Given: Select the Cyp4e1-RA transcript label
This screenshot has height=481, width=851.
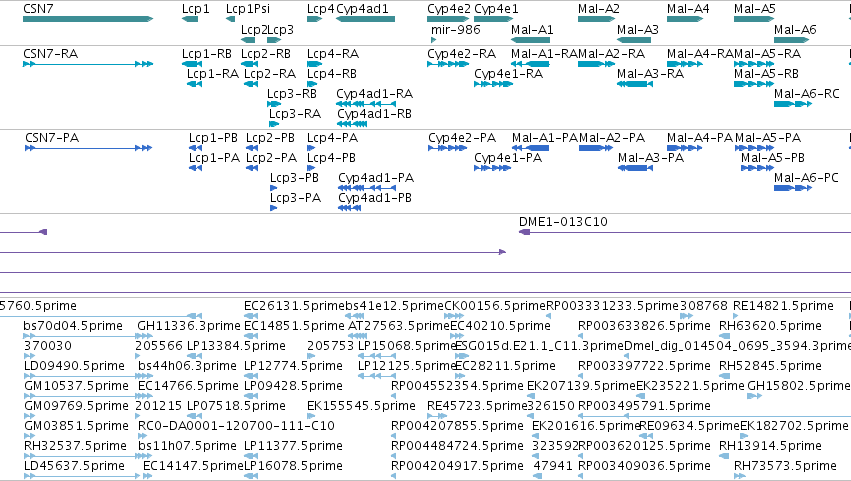Looking at the screenshot, I should point(509,74).
